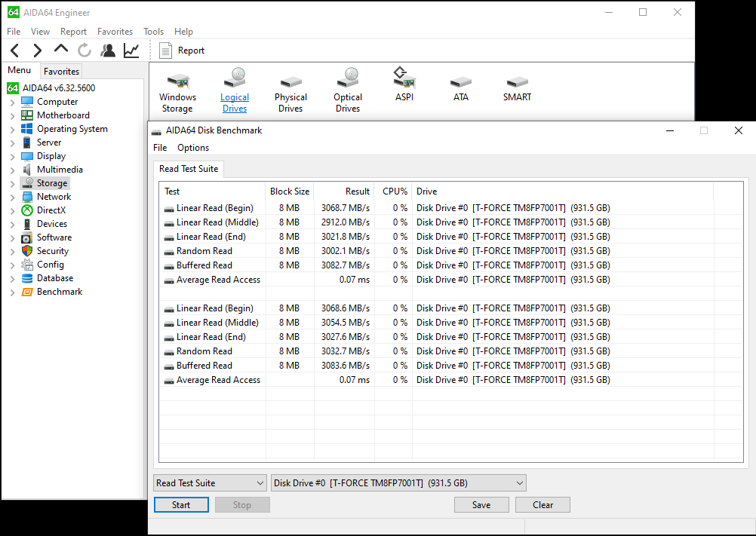
Task: Open the View menu
Action: click(x=40, y=32)
